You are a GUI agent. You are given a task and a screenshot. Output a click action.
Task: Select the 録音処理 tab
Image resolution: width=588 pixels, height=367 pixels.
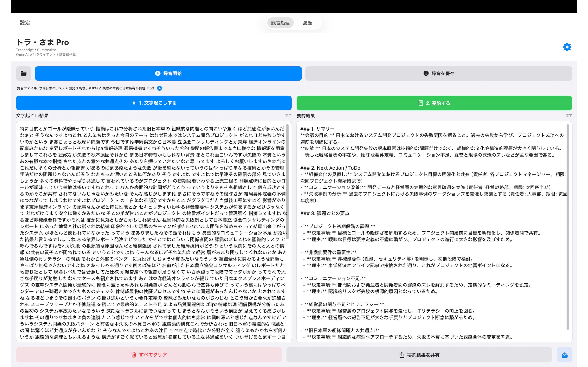280,23
